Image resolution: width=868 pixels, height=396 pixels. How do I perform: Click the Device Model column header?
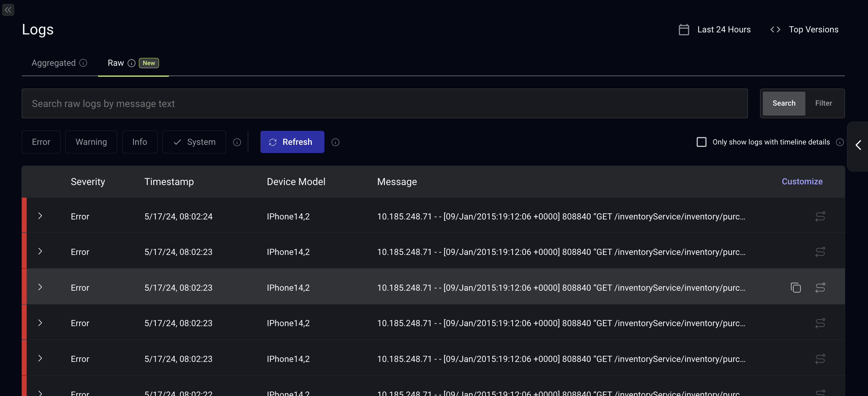click(296, 182)
